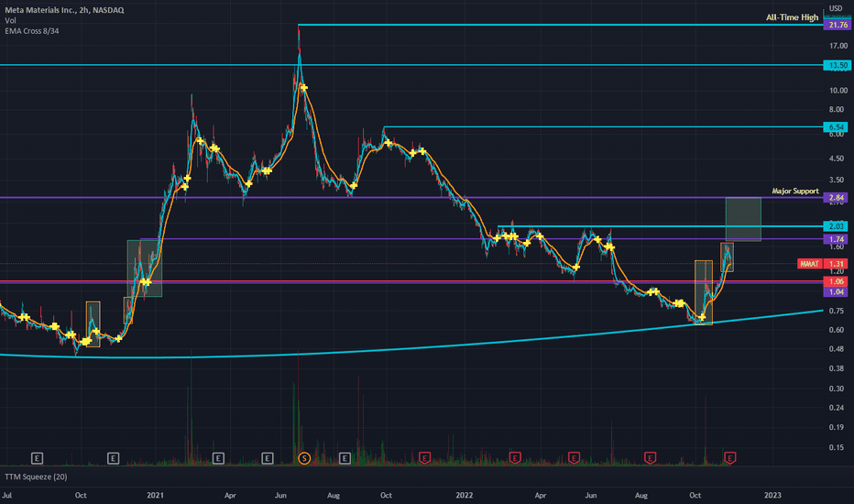Click the All-Time High text label
Screen dimensions: 854x504
point(792,17)
